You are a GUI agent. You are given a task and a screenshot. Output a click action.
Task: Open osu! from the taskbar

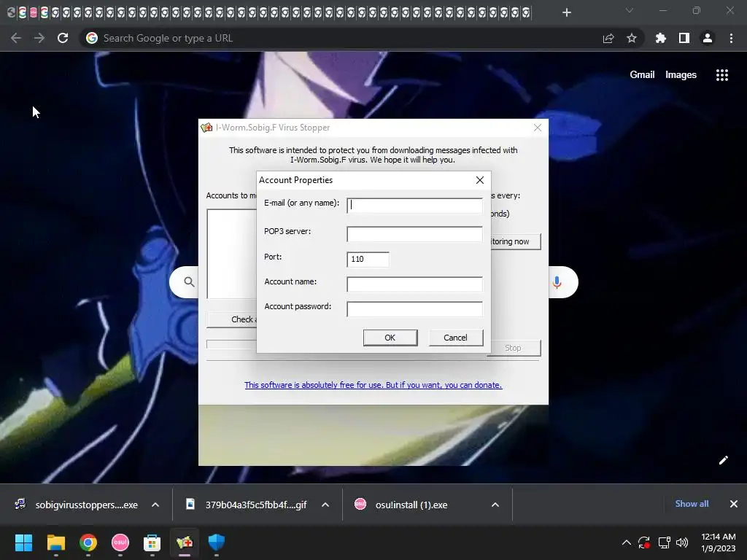120,542
